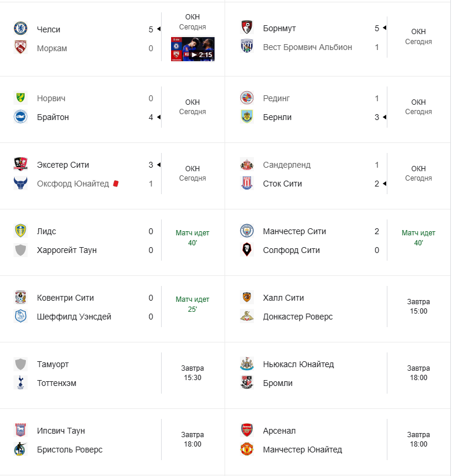The image size is (465, 476).
Task: Click the Arsenal club crest icon
Action: [x=247, y=430]
